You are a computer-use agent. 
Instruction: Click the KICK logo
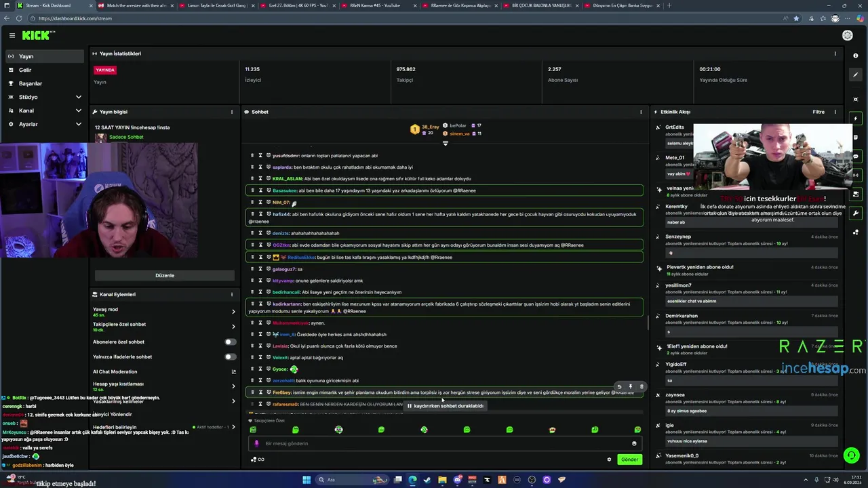[x=38, y=35]
